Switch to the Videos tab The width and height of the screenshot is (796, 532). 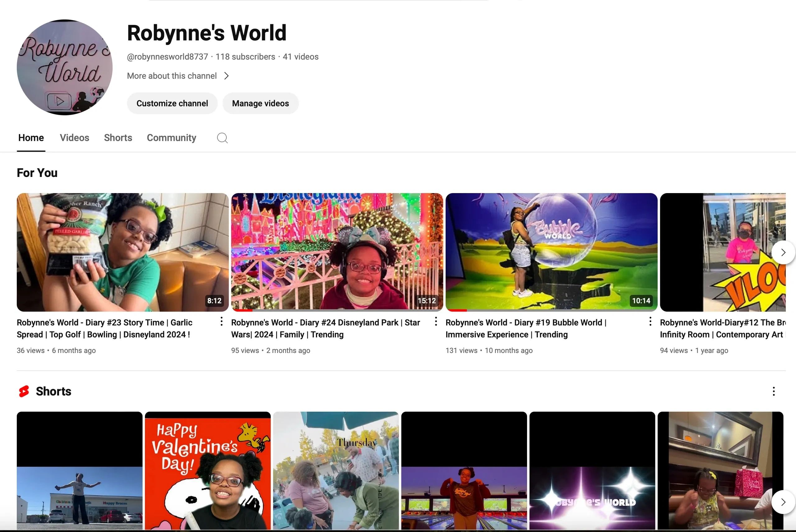(x=74, y=138)
